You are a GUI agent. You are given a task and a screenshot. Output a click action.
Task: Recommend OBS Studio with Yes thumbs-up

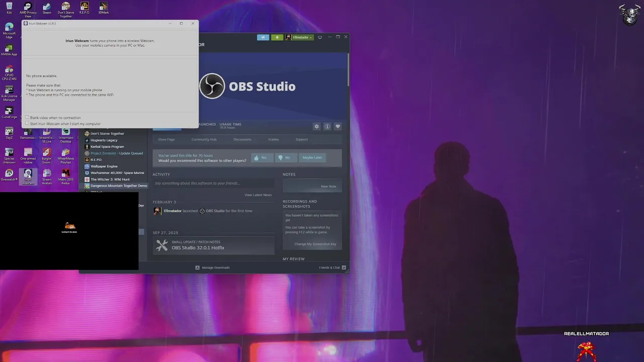coord(262,157)
